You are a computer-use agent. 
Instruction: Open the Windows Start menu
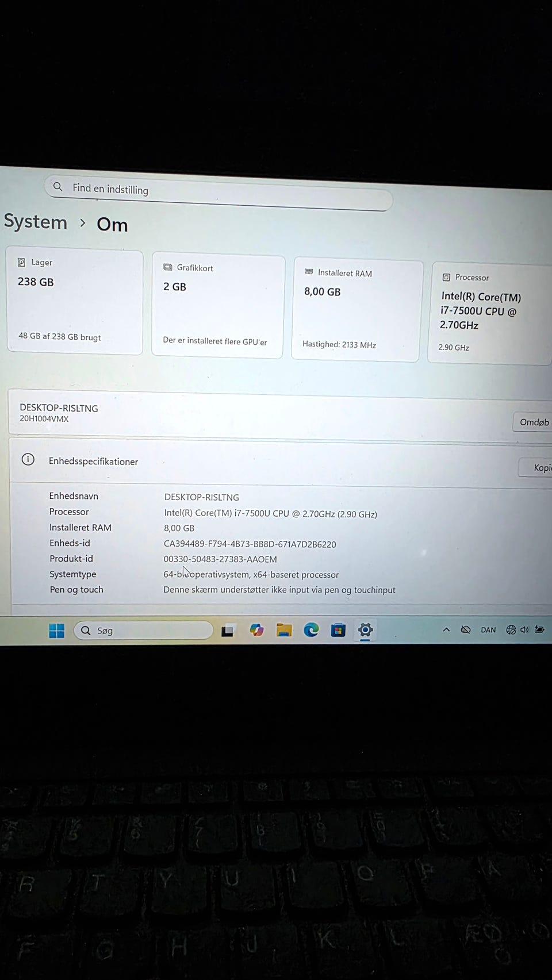coord(56,631)
